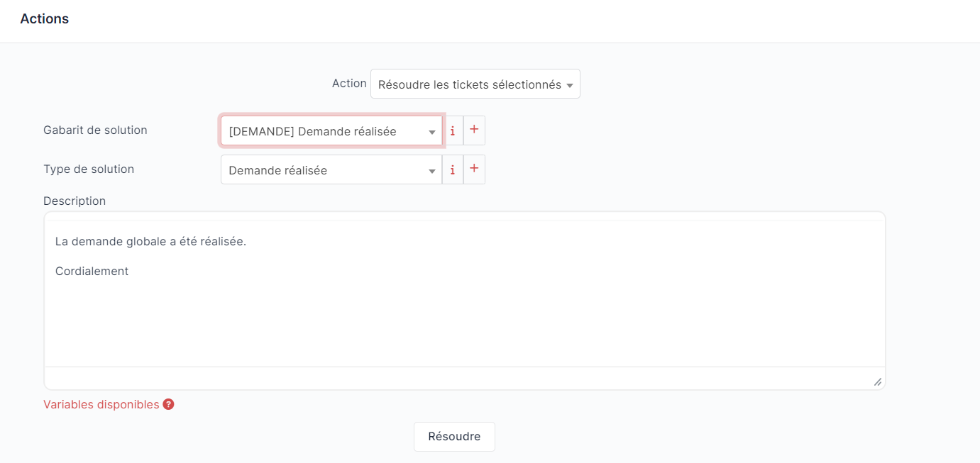
Task: Click the Gabarit de solution field label
Action: (x=95, y=130)
